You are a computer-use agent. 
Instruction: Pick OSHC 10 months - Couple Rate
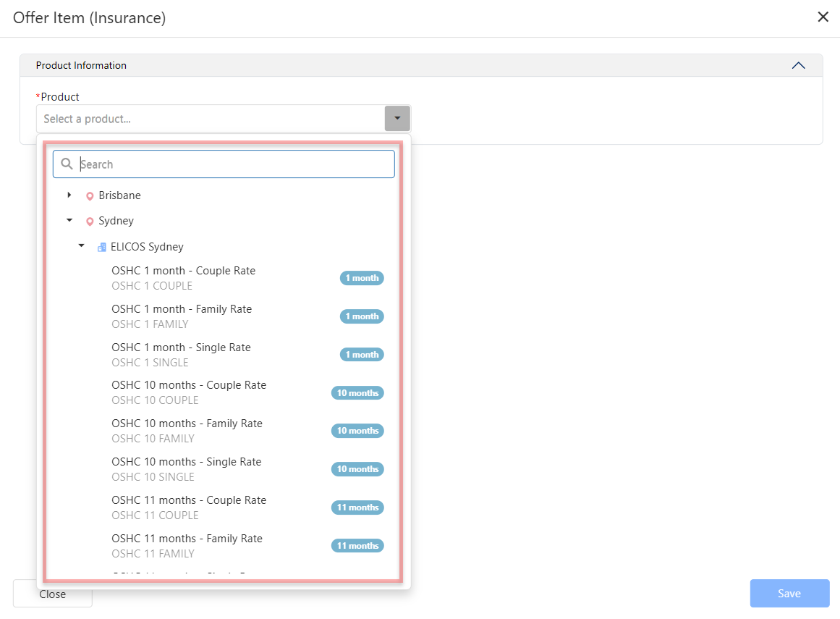pos(189,385)
